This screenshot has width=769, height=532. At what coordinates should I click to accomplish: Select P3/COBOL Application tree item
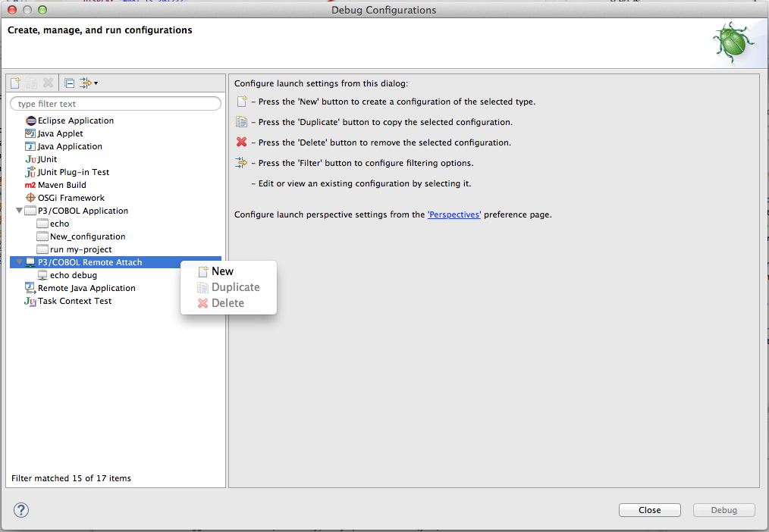pyautogui.click(x=83, y=211)
